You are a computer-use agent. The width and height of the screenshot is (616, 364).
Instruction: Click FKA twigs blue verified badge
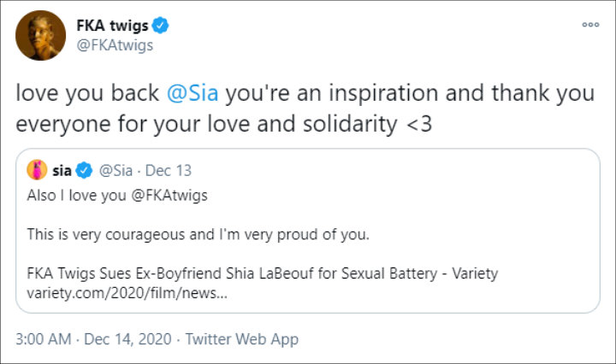(x=160, y=25)
